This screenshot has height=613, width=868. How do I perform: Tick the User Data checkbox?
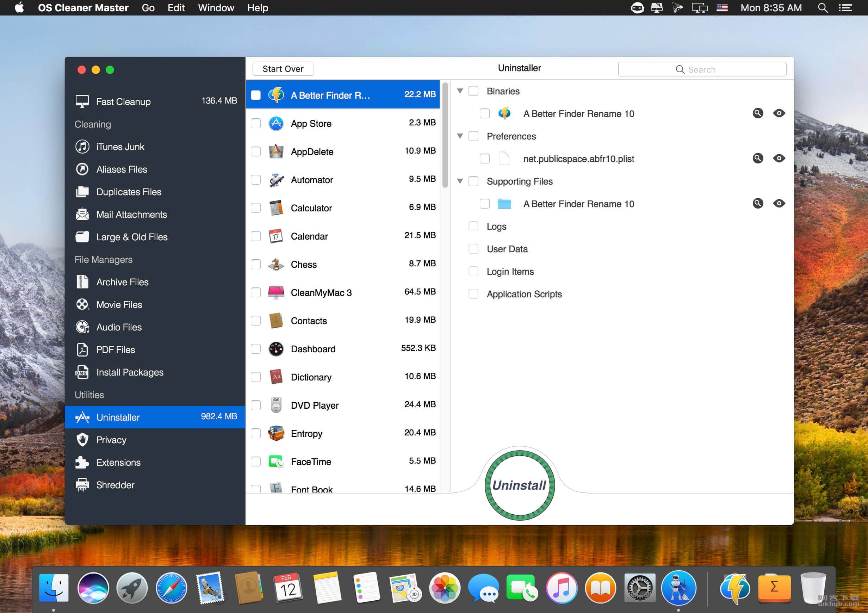pos(473,249)
